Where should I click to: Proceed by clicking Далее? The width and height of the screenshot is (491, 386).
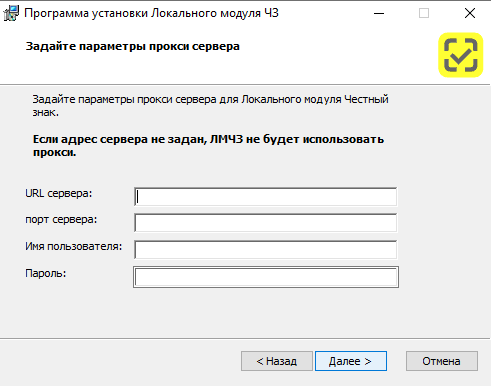click(x=351, y=361)
